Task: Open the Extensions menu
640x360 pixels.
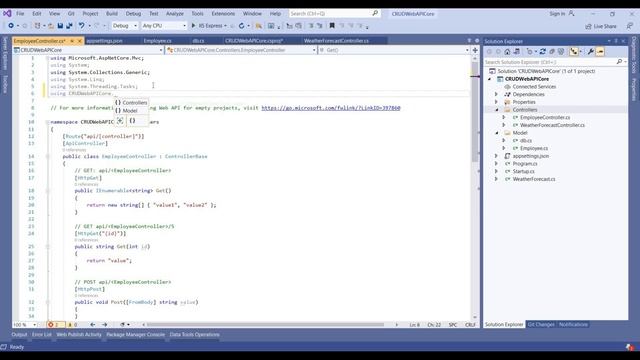Action: pyautogui.click(x=223, y=13)
